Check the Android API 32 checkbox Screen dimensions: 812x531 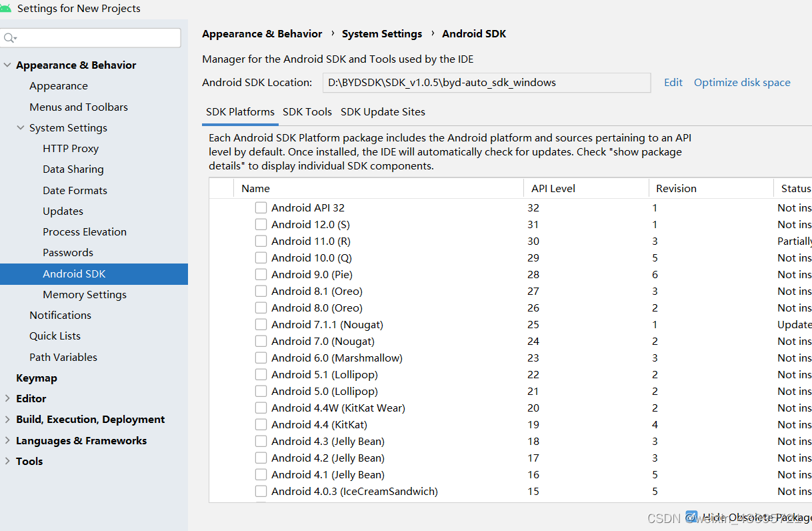[x=261, y=207]
